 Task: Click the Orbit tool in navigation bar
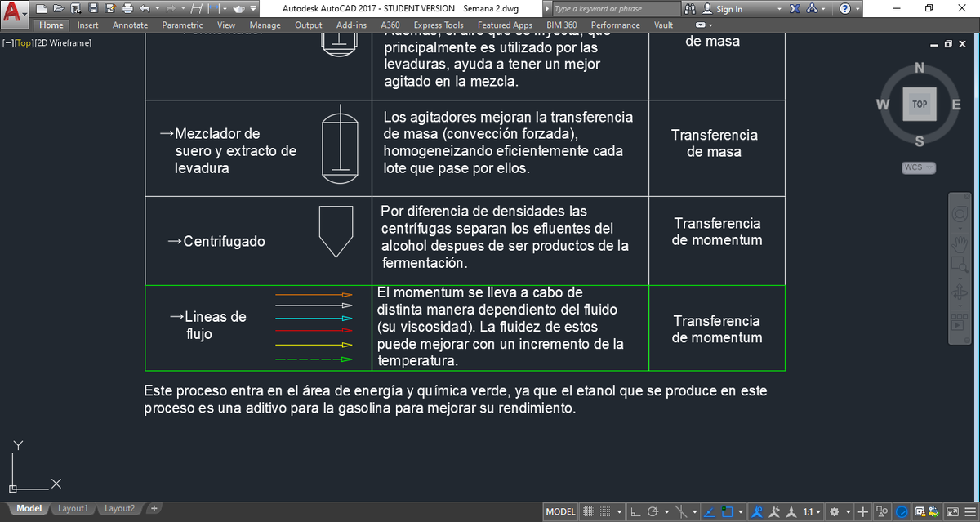960,293
